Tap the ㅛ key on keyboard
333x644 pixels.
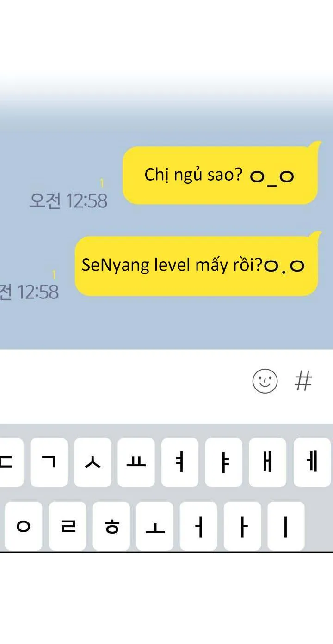coord(136,462)
